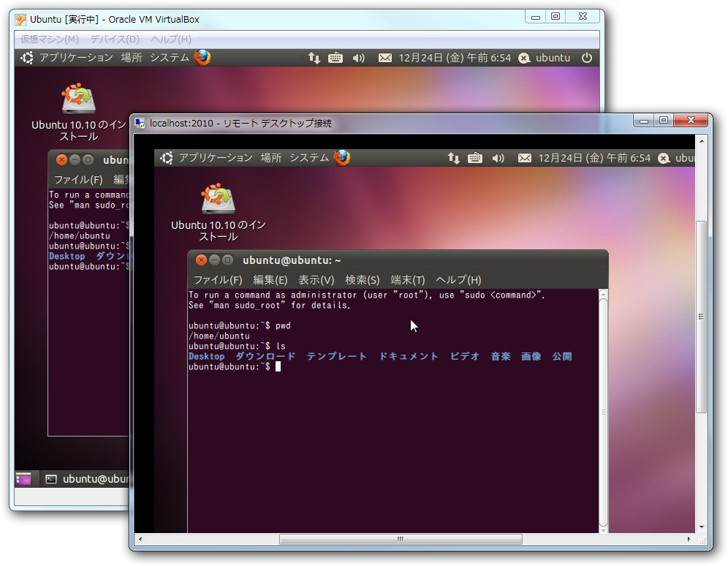Launch Firefox icon in VirtualBox window panel
Screen dimensions: 728x566
click(202, 58)
